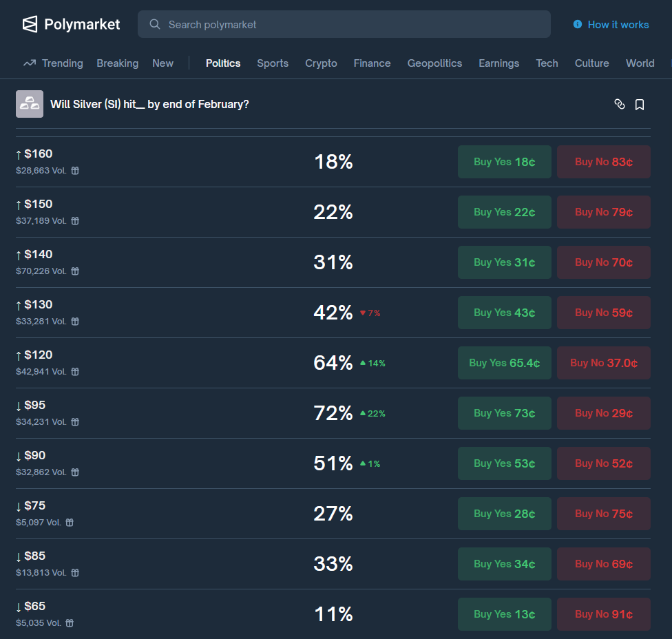Buy No at 70¢ for $140
The height and width of the screenshot is (639, 672).
603,262
